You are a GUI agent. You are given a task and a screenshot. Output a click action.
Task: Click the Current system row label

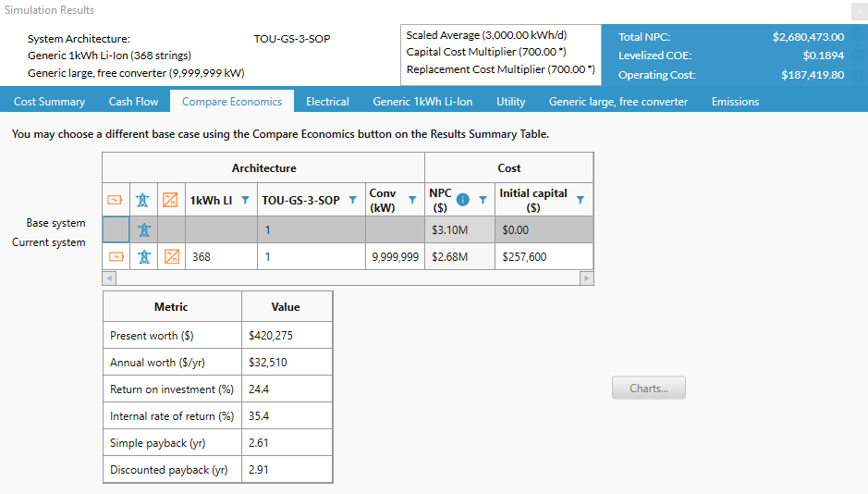49,242
